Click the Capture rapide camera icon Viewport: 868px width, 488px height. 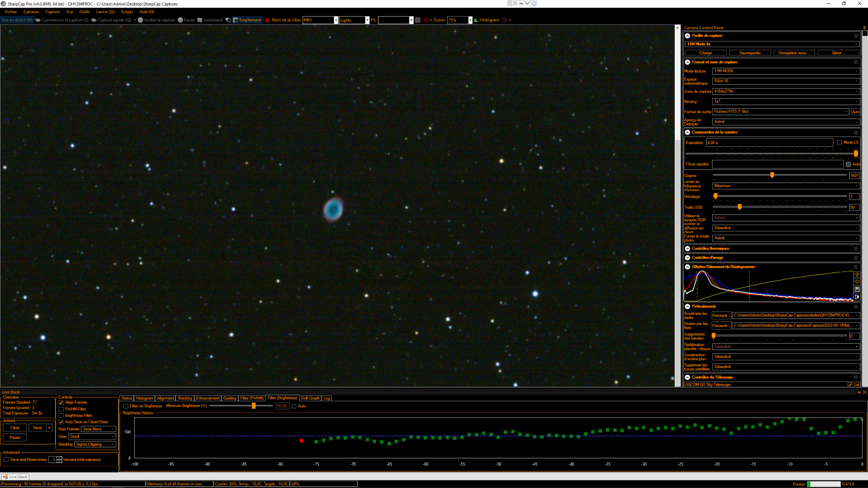[94, 20]
